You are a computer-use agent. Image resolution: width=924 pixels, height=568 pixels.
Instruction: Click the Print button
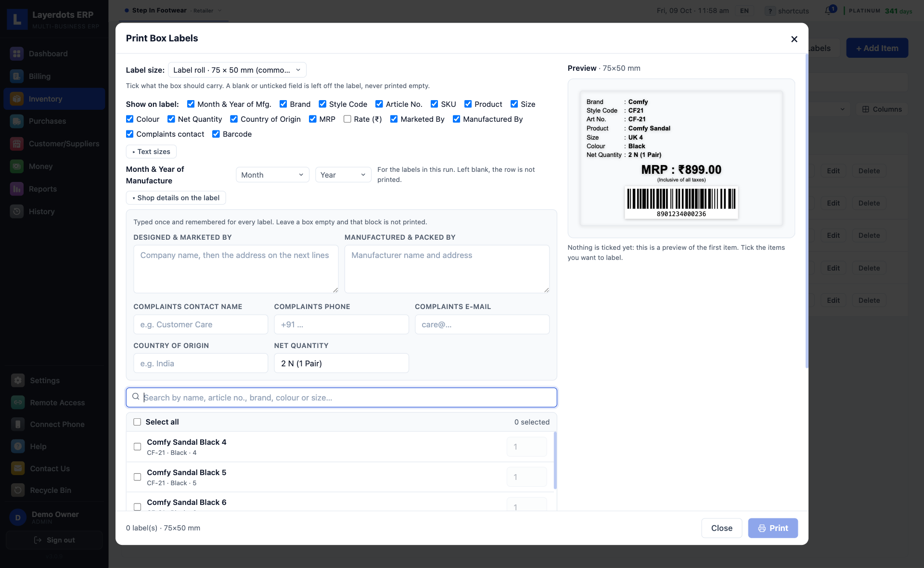click(773, 528)
